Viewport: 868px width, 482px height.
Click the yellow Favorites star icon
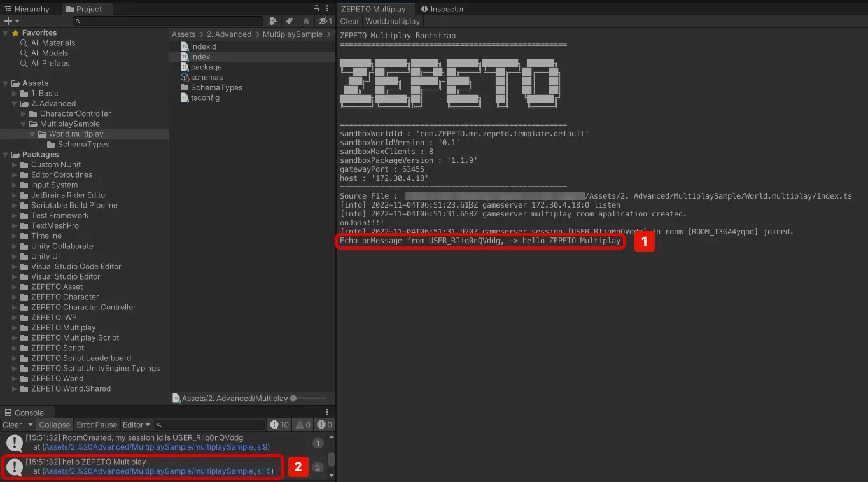[x=15, y=32]
